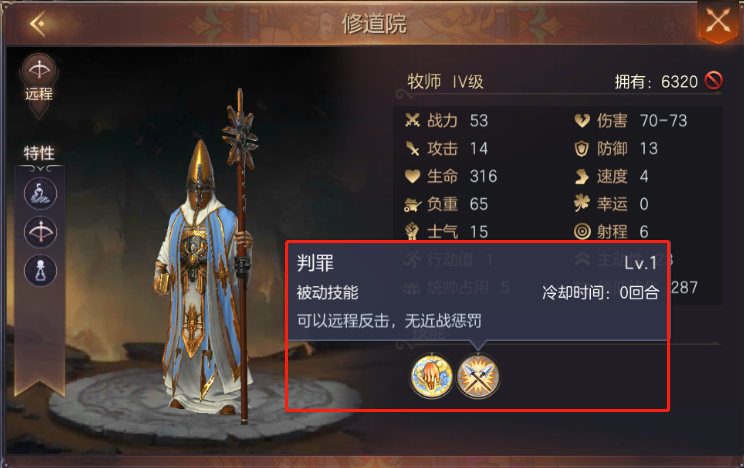Click the back arrow icon
Viewport: 744px width, 468px height.
pos(37,23)
